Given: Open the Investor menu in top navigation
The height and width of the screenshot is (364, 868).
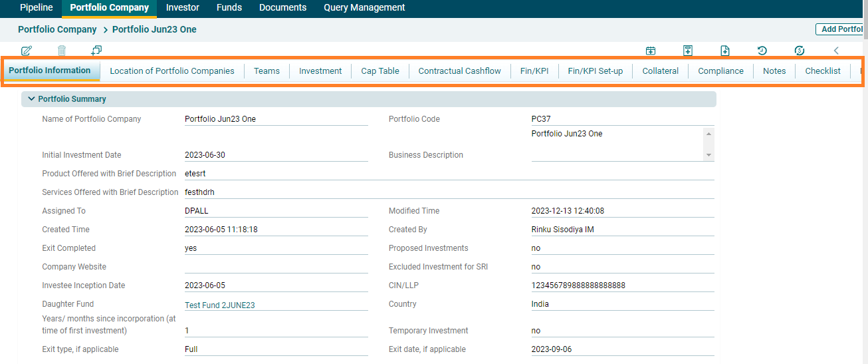Looking at the screenshot, I should coord(183,8).
